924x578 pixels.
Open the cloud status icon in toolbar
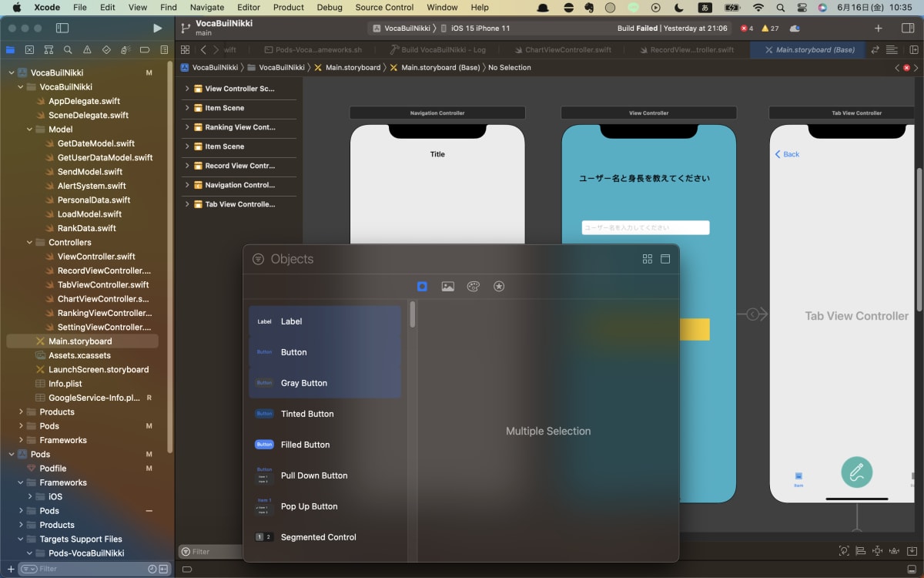(795, 28)
